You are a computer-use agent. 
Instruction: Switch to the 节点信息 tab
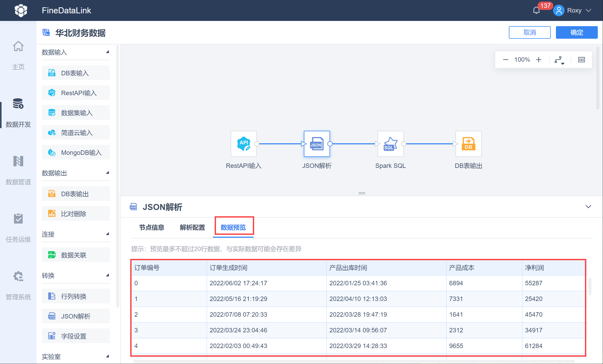click(151, 227)
